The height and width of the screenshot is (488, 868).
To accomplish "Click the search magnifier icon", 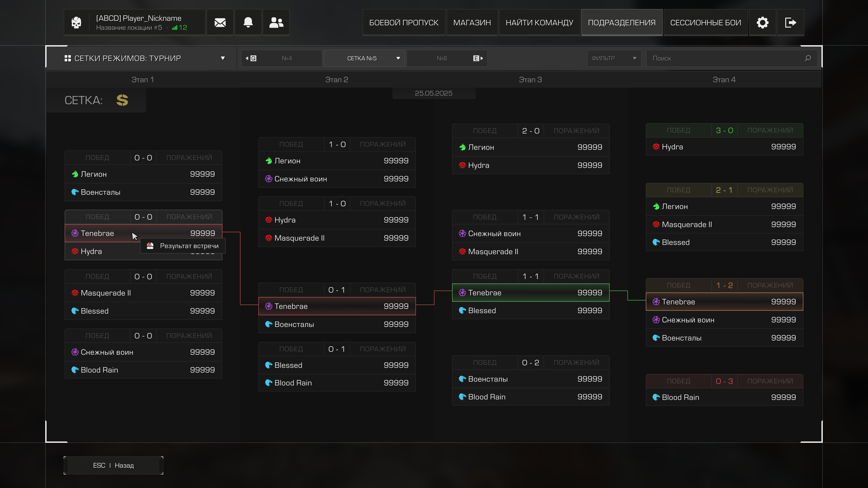I will click(x=808, y=58).
